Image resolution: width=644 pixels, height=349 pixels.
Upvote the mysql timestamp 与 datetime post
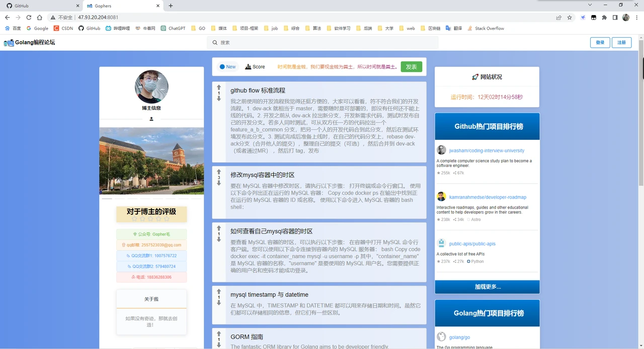(219, 292)
